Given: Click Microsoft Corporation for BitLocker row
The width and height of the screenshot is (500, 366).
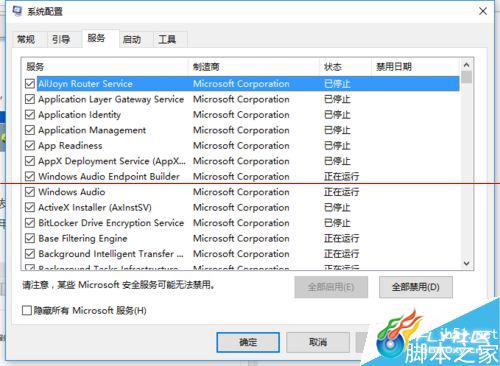Looking at the screenshot, I should (241, 223).
